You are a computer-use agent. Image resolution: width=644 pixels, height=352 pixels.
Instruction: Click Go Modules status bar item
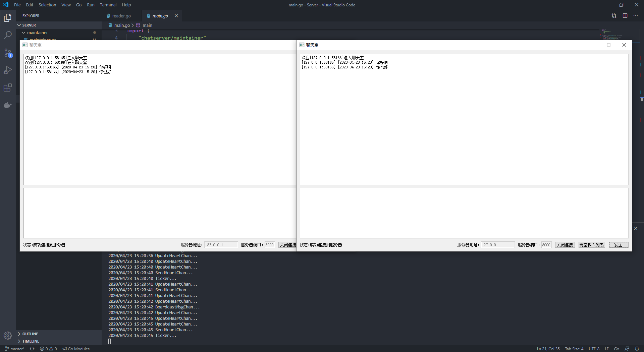tap(76, 349)
